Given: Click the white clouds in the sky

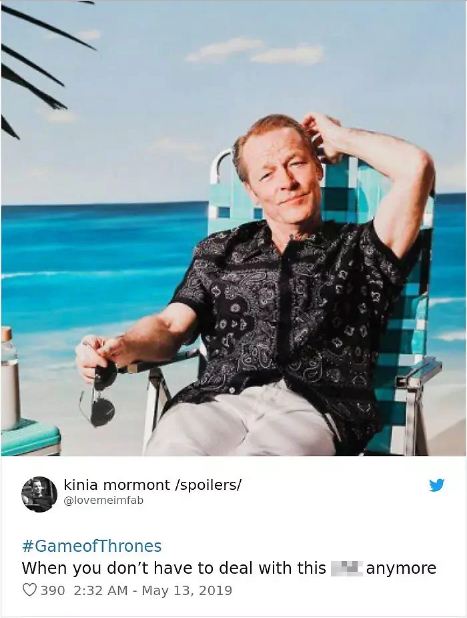Looking at the screenshot, I should [255, 51].
